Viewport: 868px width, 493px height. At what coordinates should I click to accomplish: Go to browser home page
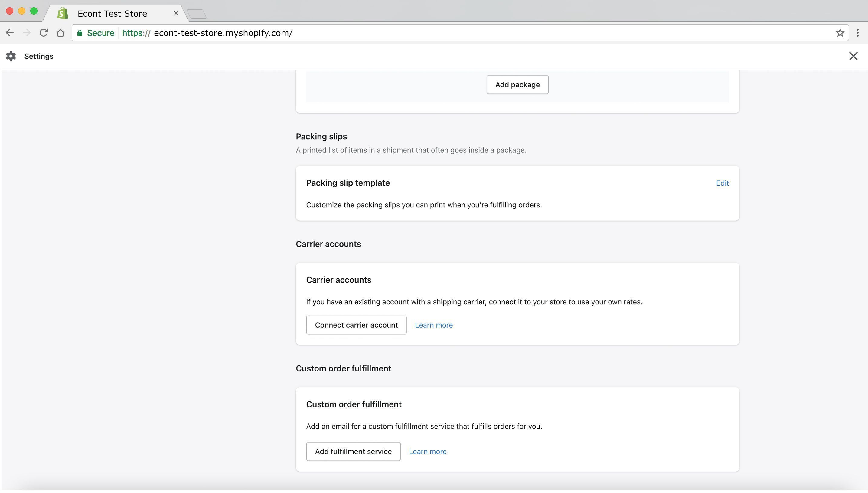[60, 33]
